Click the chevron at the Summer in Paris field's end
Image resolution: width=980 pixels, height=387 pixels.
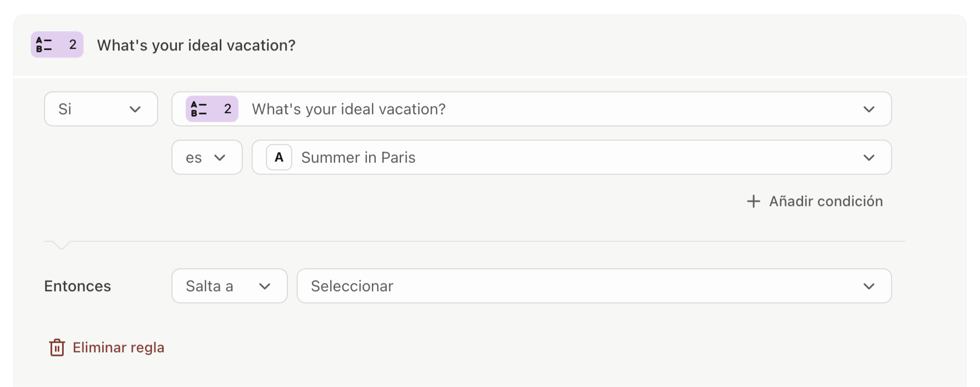pos(868,158)
